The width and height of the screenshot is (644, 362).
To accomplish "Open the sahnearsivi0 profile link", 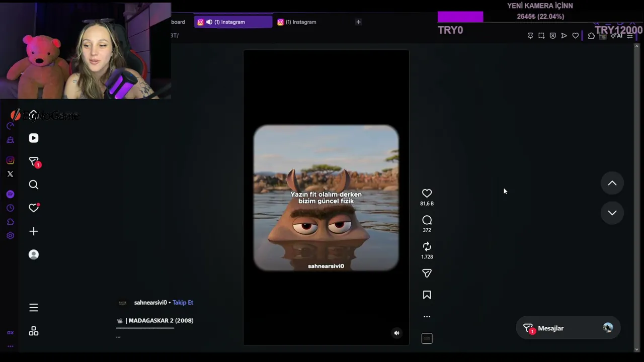I will click(x=150, y=303).
